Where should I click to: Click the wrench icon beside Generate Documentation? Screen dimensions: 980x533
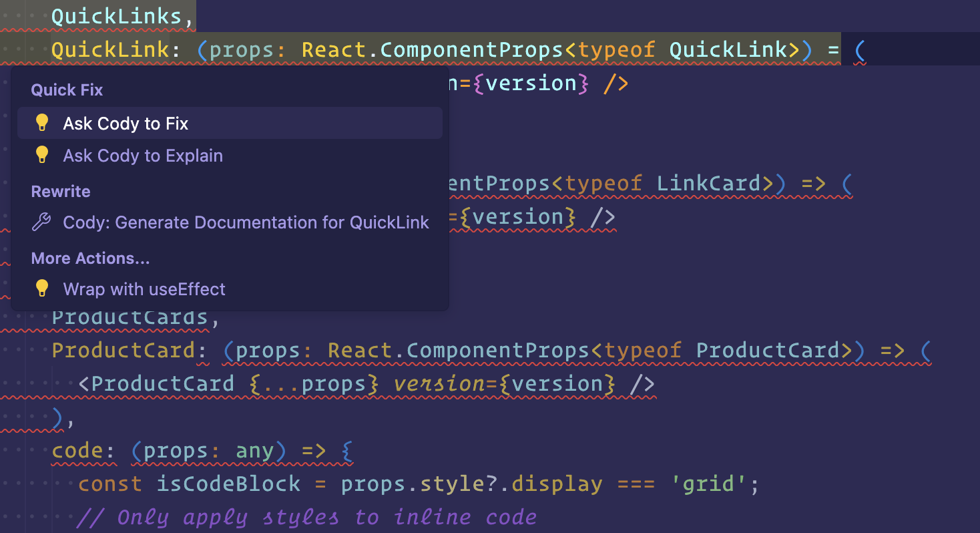[x=41, y=222]
